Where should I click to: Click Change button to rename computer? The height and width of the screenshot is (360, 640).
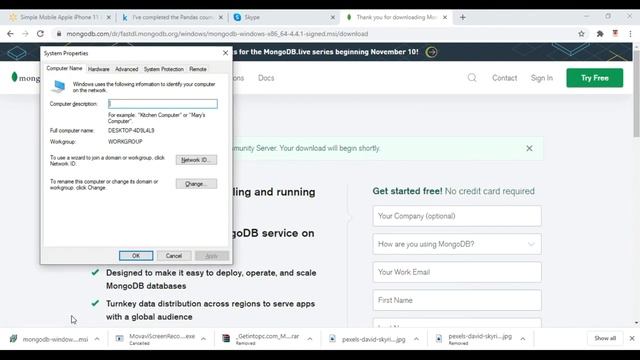point(196,184)
